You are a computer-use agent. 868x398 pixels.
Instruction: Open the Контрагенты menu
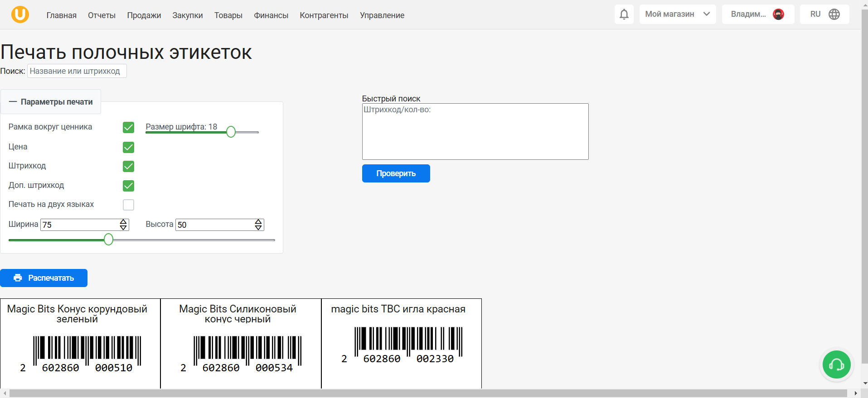[x=324, y=15]
